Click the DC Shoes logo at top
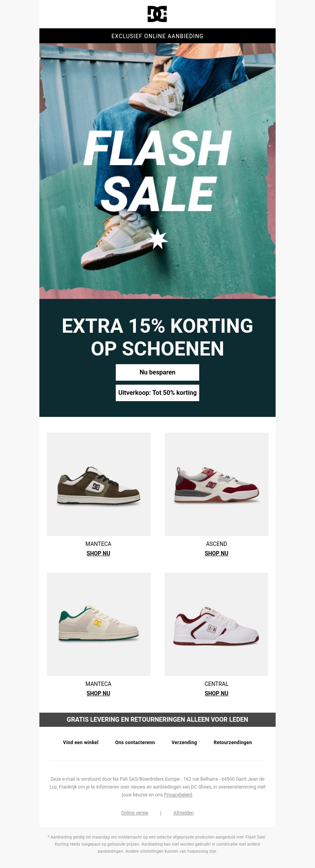The width and height of the screenshot is (315, 868). 157,14
